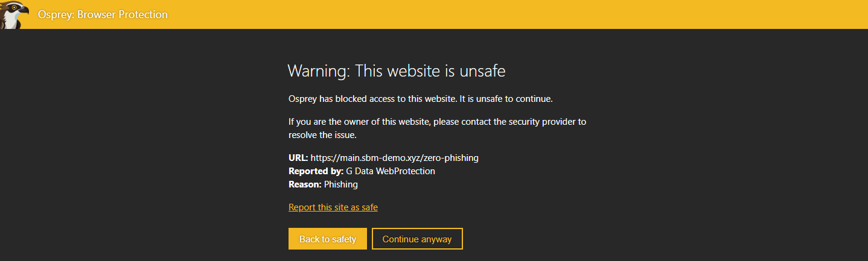Click the Osprey bird logo icon
Viewport: 868px width, 261px height.
click(13, 14)
